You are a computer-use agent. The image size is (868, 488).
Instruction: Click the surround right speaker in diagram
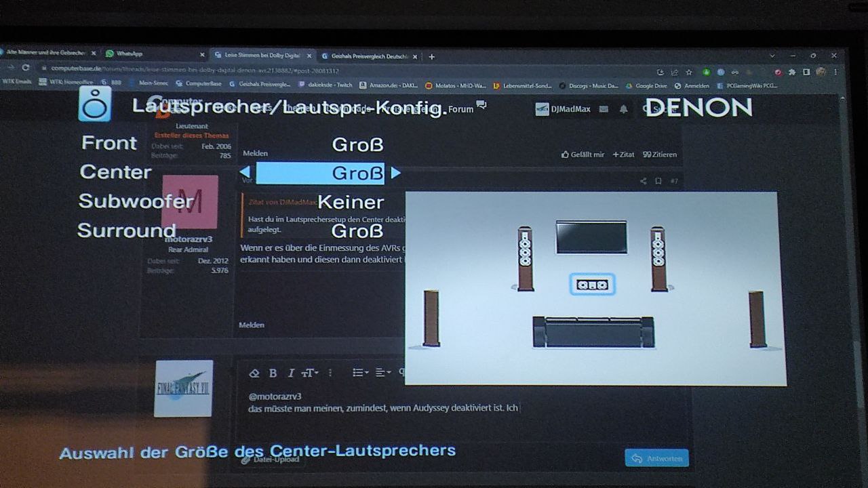(757, 319)
